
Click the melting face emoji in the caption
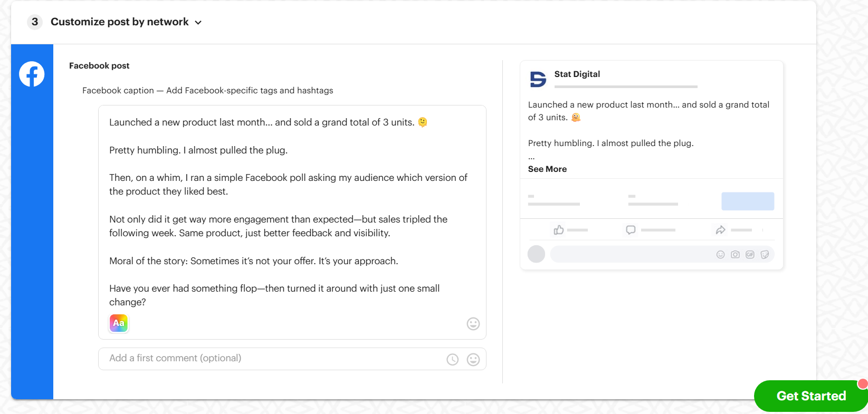click(423, 122)
